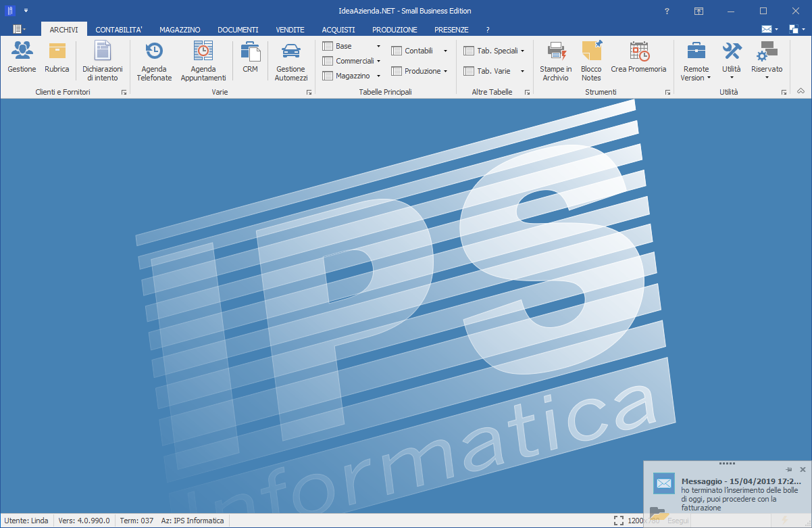Screen dimensions: 812x528
Task: Open the quick access toolbar dropdown arrow
Action: click(x=26, y=11)
